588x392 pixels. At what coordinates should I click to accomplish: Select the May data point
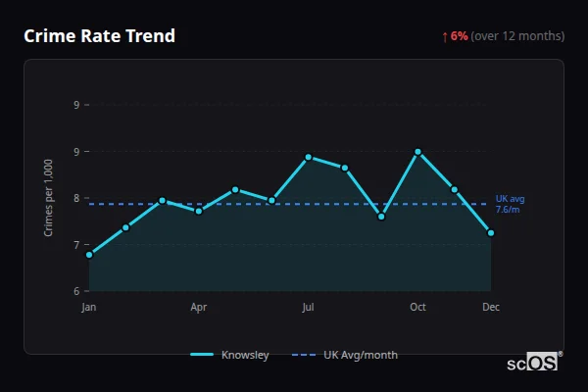235,190
